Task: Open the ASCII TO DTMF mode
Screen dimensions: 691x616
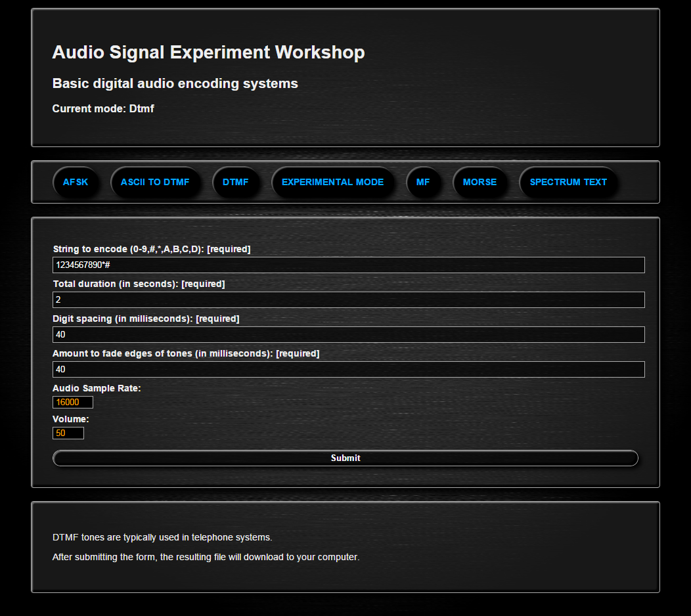Action: point(155,182)
